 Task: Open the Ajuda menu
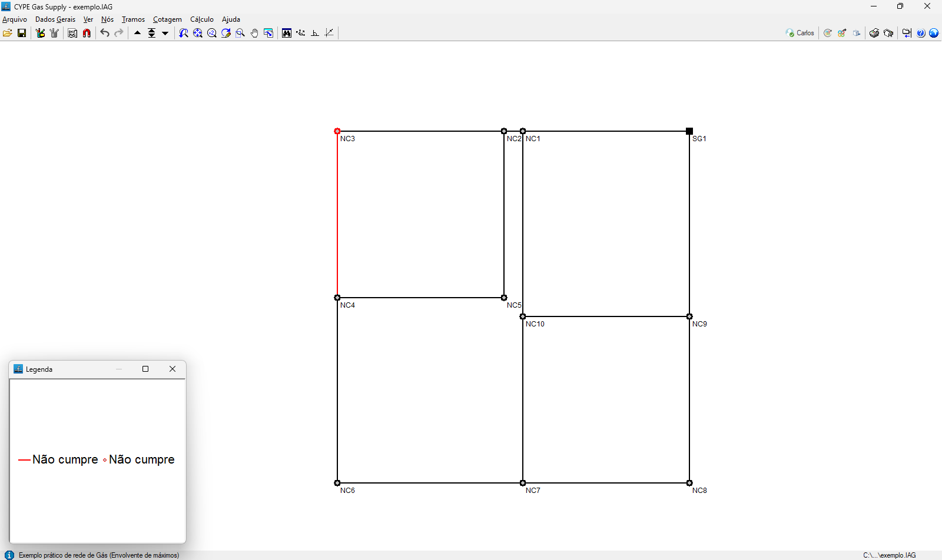click(x=231, y=19)
